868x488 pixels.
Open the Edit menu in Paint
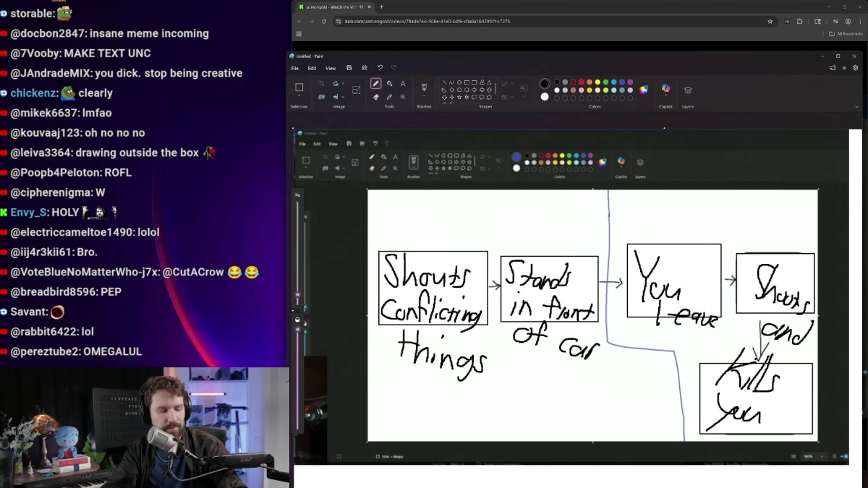[312, 68]
